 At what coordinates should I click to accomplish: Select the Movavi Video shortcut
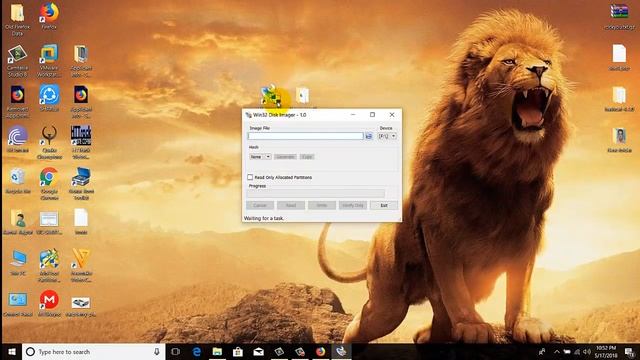click(x=81, y=265)
